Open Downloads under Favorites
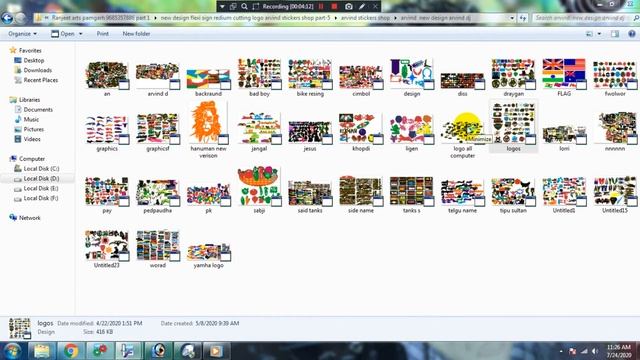The image size is (640, 360). pyautogui.click(x=38, y=70)
